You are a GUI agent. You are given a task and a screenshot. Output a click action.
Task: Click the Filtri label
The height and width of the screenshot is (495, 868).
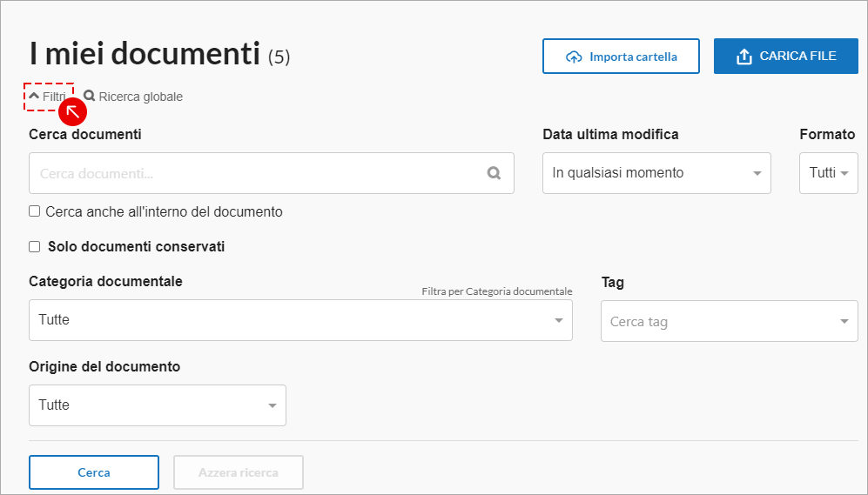(x=54, y=97)
